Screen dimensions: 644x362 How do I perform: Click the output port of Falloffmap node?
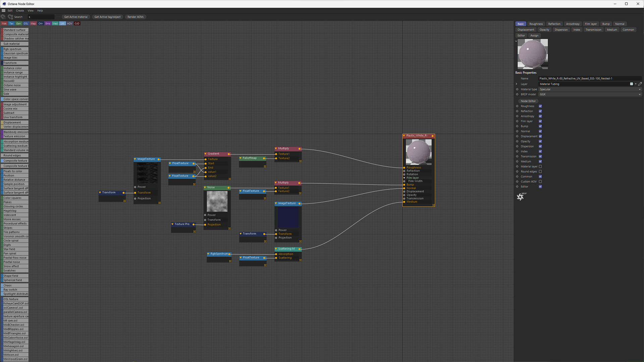[264, 158]
